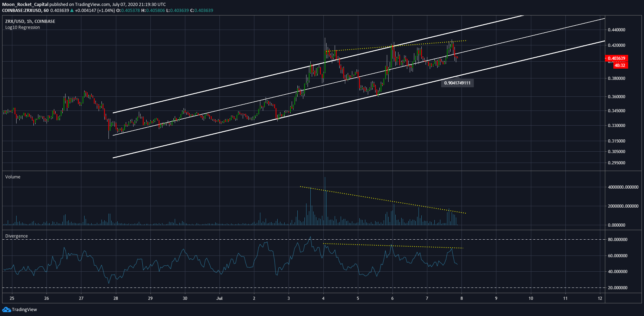Click the 0.295000 price axis label
Screen dimensions: 644x316
pyautogui.click(x=617, y=163)
